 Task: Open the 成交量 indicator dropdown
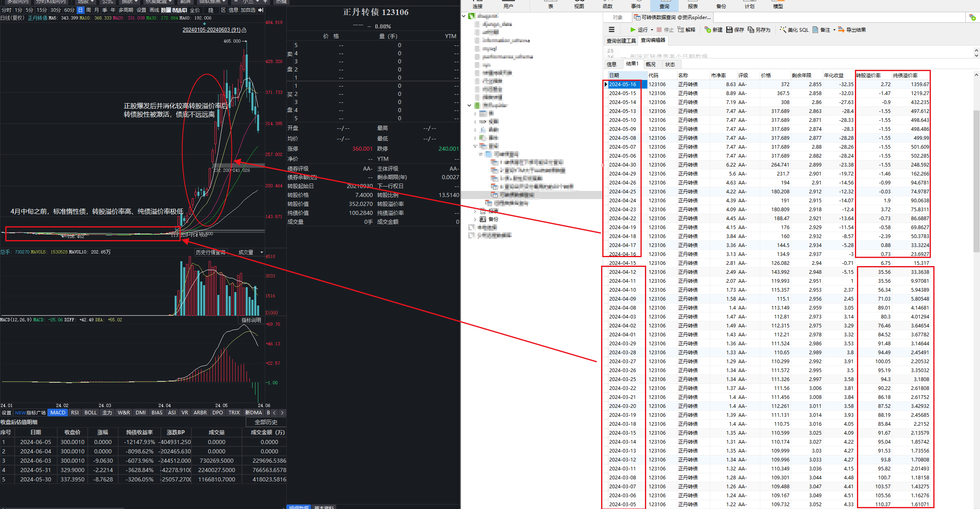click(x=262, y=252)
